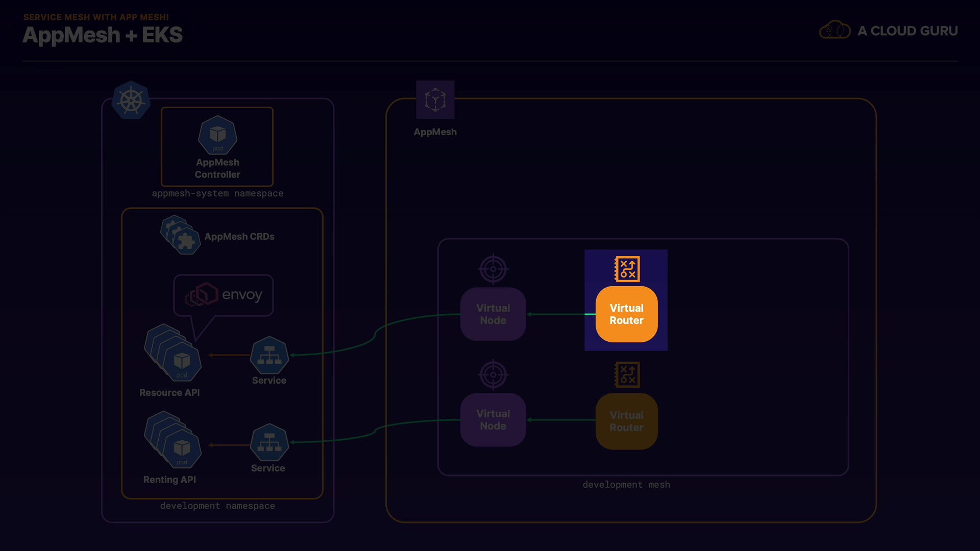Click the target icon above bottom Virtual Node
Screen dimensions: 980x551
493,374
